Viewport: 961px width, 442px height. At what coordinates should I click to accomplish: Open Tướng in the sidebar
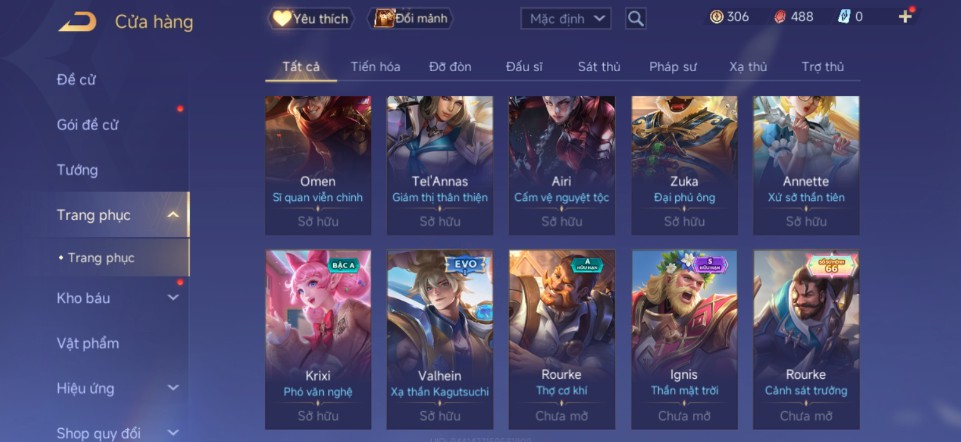[77, 170]
